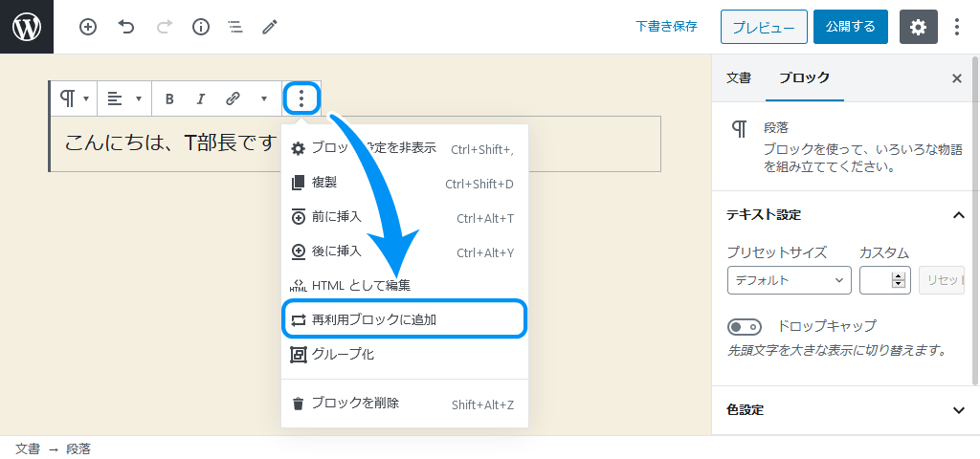Screen dimensions: 980x459
Task: Click 再利用ブロックに追加
Action: (404, 319)
